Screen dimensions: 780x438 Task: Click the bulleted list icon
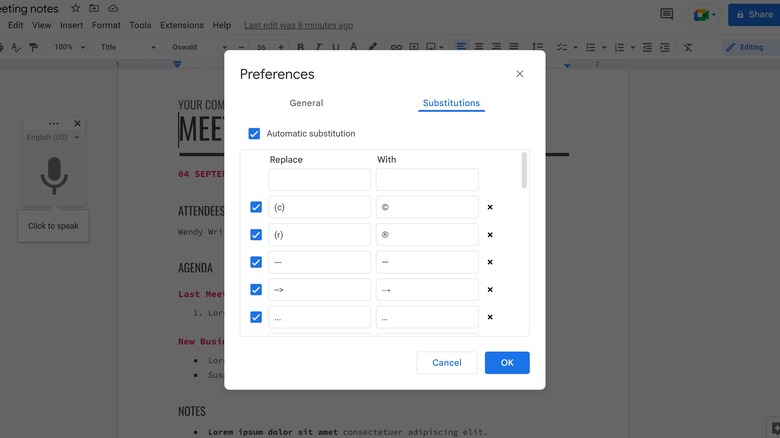(590, 47)
